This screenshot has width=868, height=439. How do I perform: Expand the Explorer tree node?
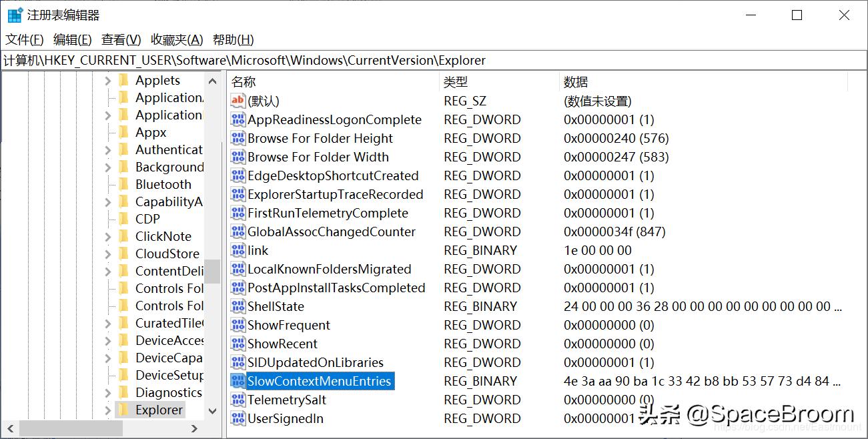(x=108, y=410)
